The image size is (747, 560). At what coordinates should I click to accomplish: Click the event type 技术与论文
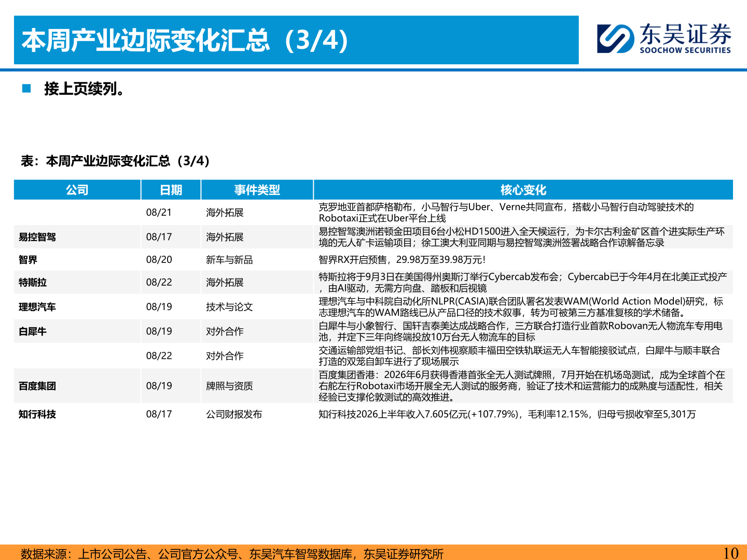coord(229,307)
